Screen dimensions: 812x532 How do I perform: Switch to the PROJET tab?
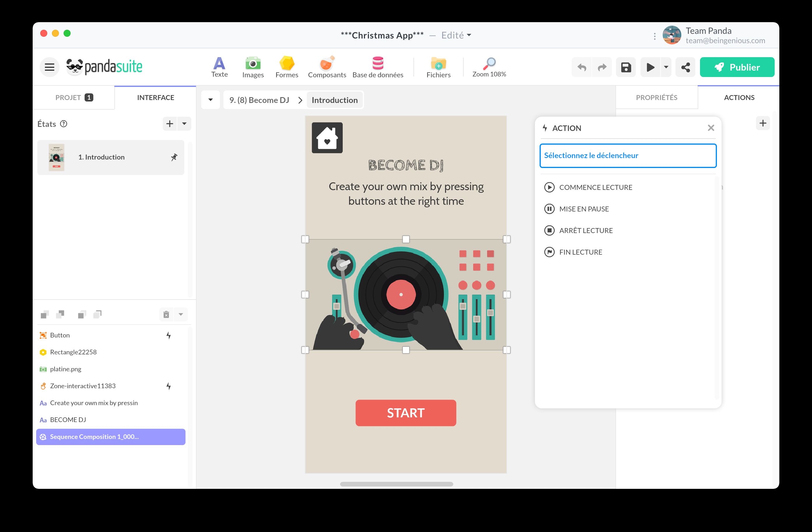tap(74, 98)
